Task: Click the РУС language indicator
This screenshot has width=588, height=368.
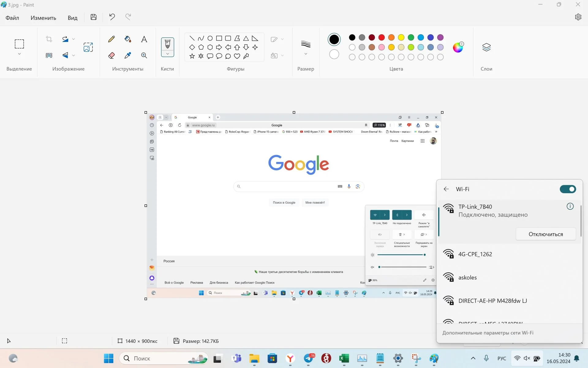Action: [502, 358]
